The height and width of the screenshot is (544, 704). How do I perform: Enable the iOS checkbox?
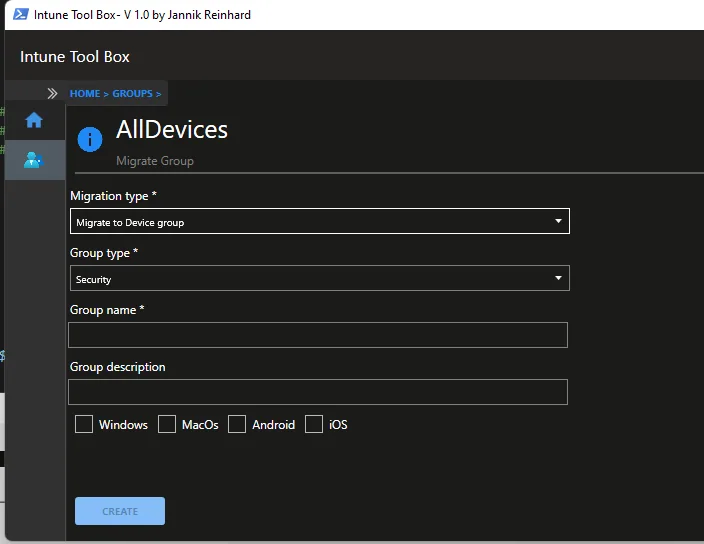click(314, 424)
